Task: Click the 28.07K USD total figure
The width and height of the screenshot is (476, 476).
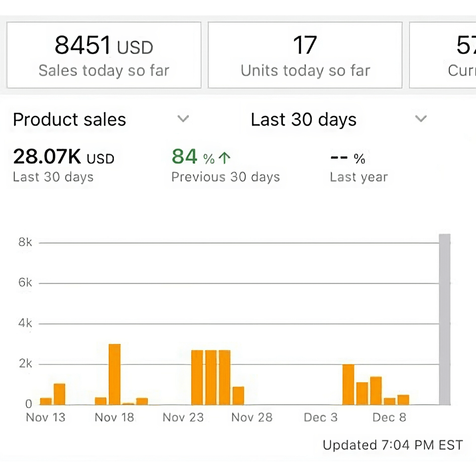Action: [x=64, y=157]
